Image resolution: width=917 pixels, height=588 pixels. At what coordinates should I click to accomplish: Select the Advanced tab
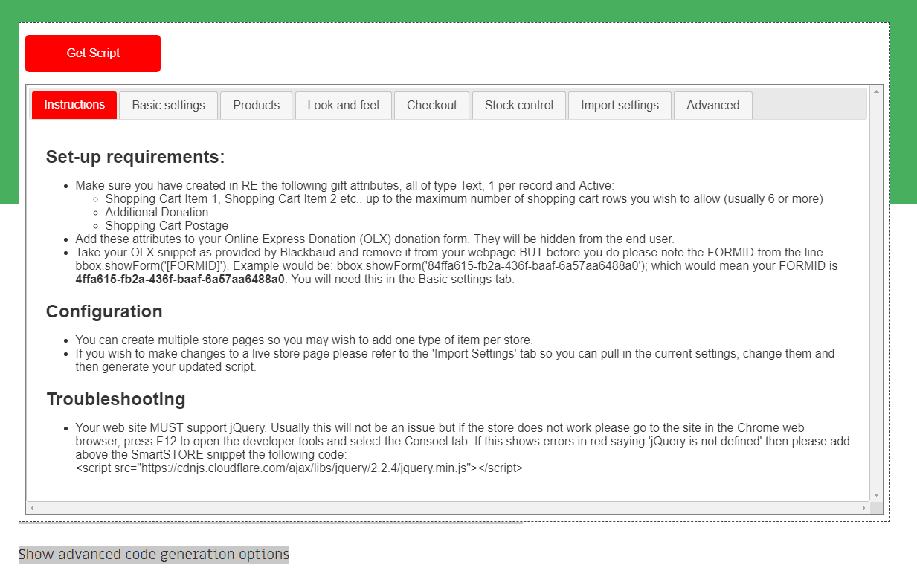click(x=713, y=106)
